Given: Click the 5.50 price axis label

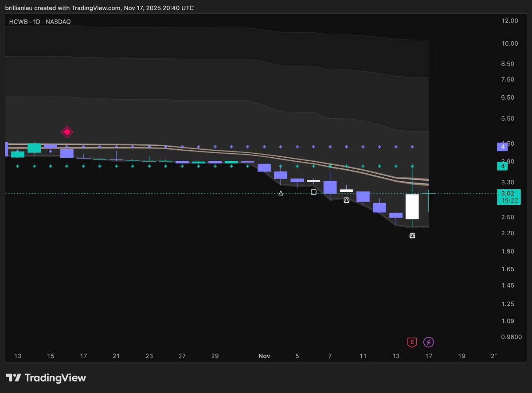Looking at the screenshot, I should click(508, 118).
